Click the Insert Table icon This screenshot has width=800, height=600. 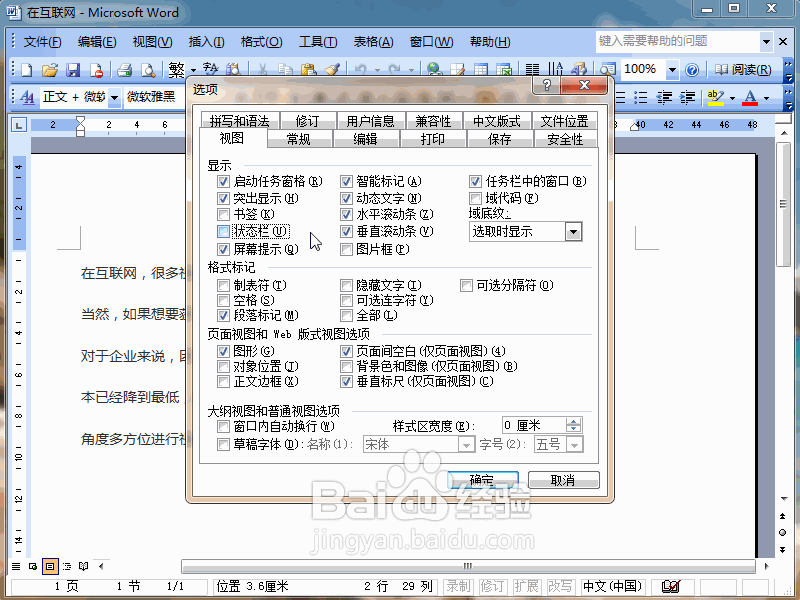[x=481, y=70]
